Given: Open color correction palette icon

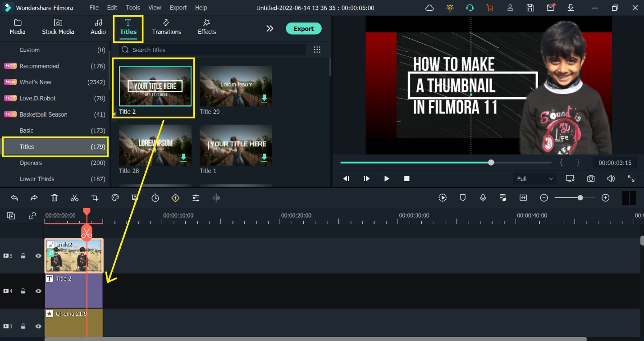Looking at the screenshot, I should point(115,198).
